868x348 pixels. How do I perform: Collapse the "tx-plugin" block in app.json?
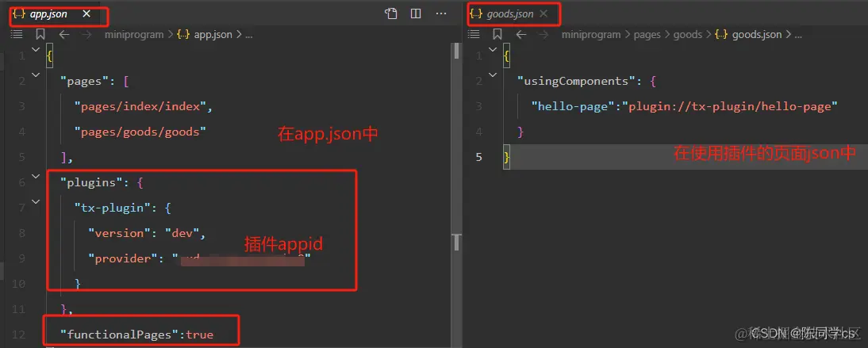(36, 202)
